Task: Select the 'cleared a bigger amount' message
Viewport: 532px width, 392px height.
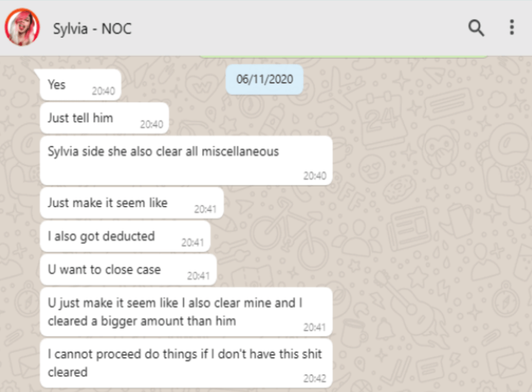Action: (186, 312)
